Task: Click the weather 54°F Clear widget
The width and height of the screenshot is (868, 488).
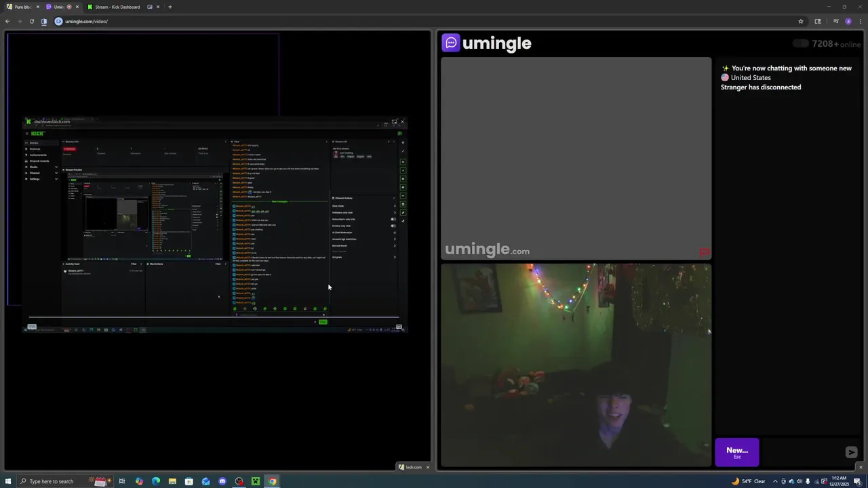Action: [749, 481]
